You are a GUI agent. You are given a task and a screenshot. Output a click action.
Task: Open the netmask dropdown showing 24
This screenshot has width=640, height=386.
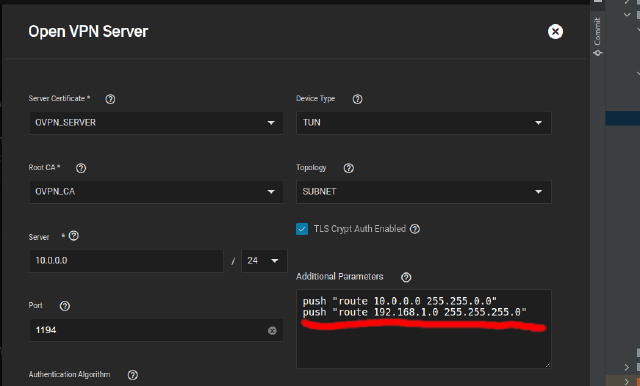point(264,261)
